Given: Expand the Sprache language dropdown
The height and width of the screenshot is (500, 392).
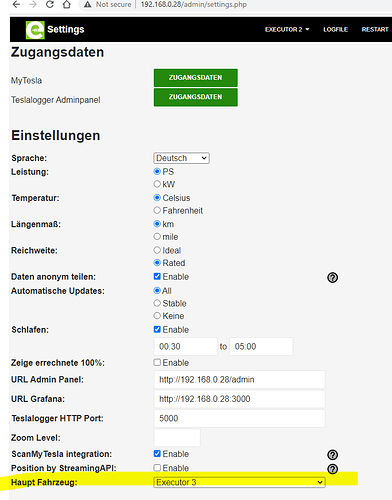Looking at the screenshot, I should pyautogui.click(x=181, y=158).
